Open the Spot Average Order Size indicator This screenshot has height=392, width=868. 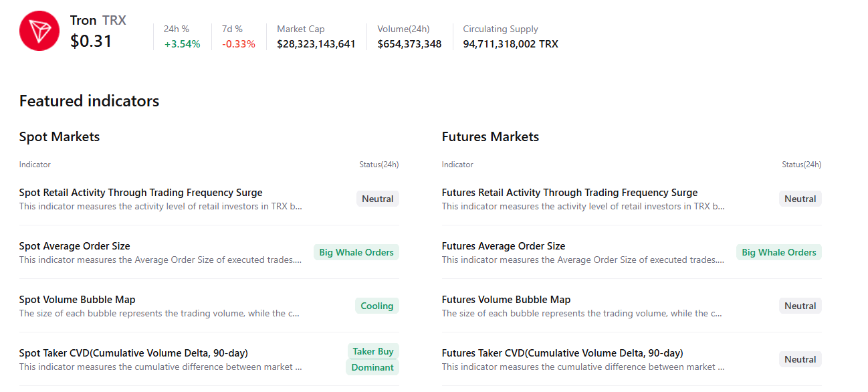click(75, 246)
